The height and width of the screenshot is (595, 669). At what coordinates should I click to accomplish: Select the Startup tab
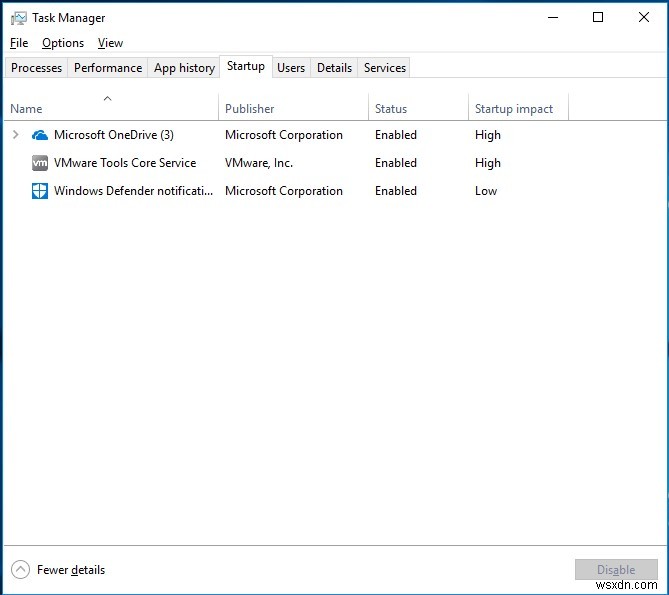246,66
